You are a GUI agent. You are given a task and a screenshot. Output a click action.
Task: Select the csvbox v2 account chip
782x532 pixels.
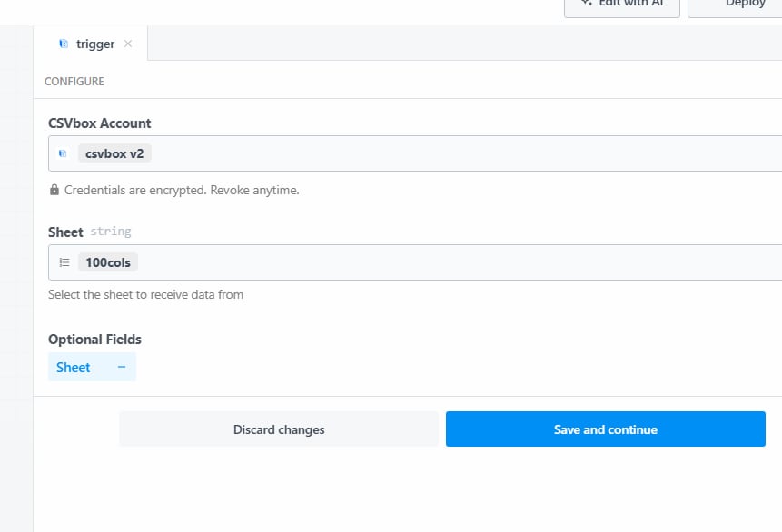(x=114, y=153)
